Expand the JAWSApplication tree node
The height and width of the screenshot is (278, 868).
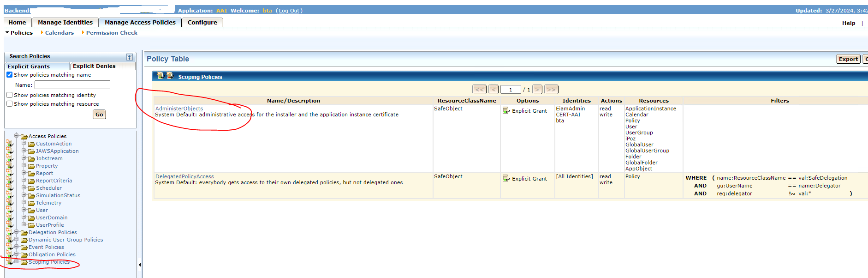pos(24,151)
